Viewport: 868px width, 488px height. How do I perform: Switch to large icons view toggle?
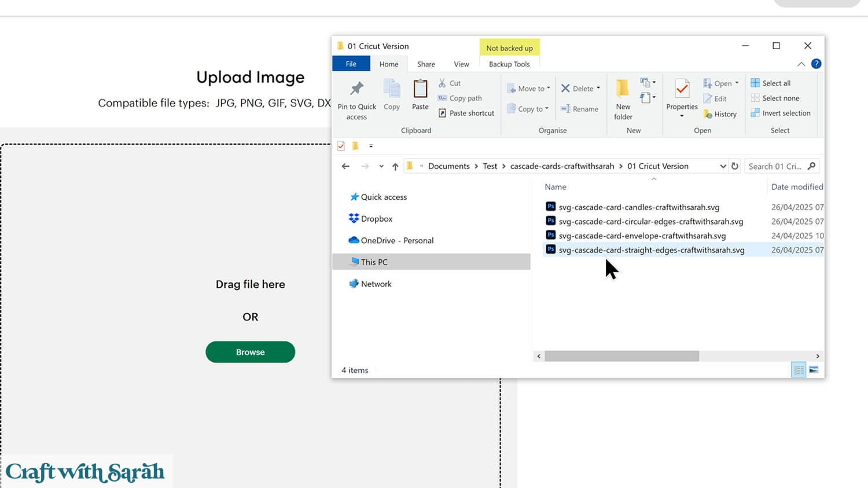pyautogui.click(x=814, y=370)
